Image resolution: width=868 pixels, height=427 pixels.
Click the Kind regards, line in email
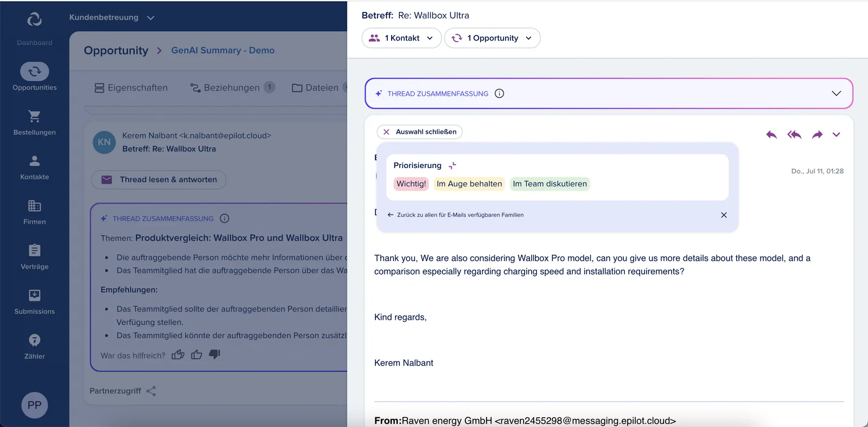(400, 318)
